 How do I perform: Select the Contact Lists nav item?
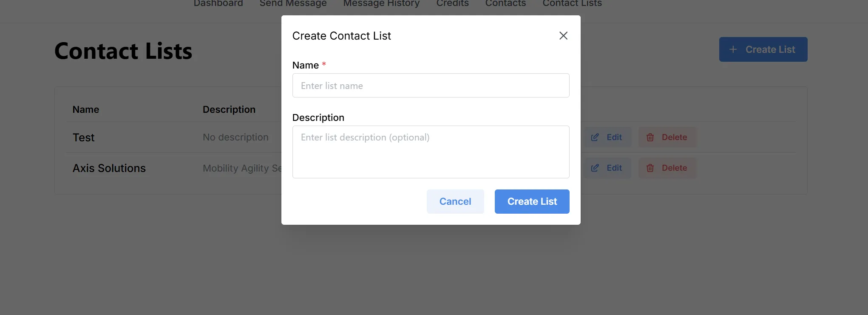click(x=572, y=4)
